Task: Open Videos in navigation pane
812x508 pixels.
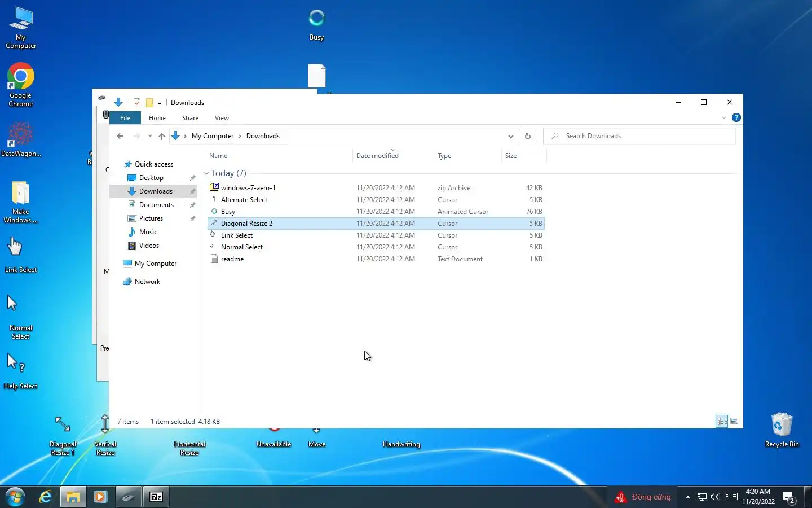Action: 149,246
